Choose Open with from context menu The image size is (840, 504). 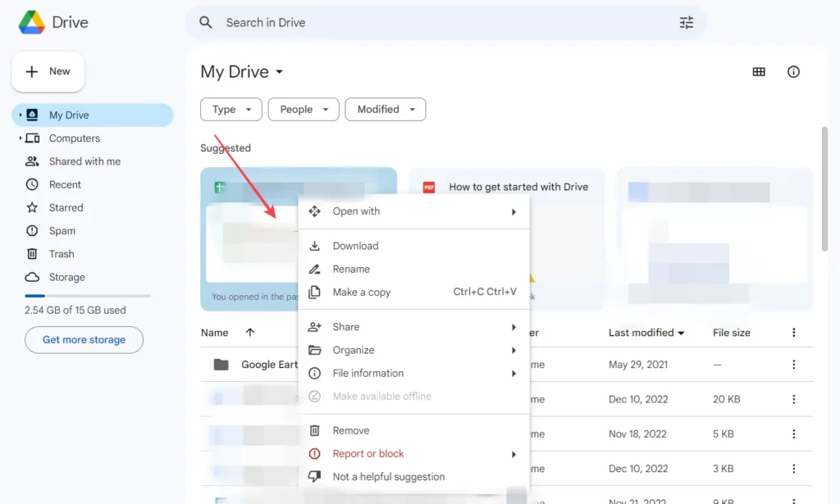pyautogui.click(x=413, y=211)
